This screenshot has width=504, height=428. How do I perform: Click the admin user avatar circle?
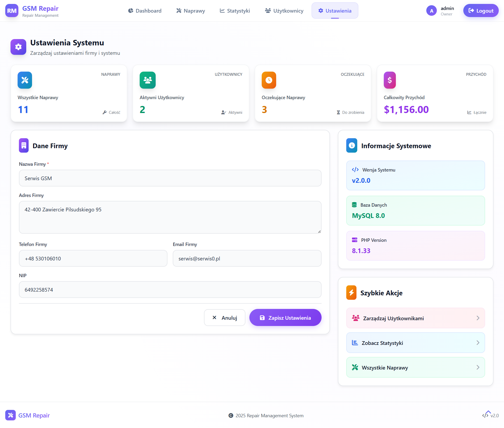pos(432,11)
